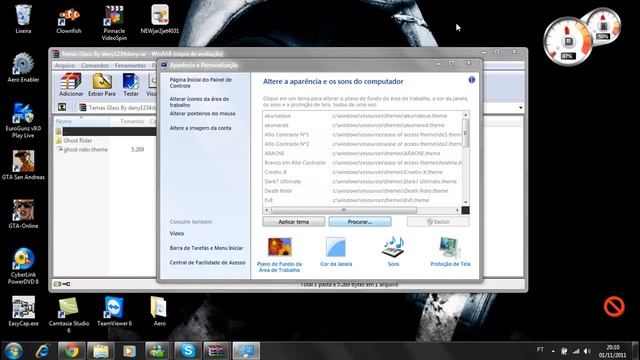The image size is (640, 360).
Task: Click the volume icon in system tray
Action: (587, 351)
